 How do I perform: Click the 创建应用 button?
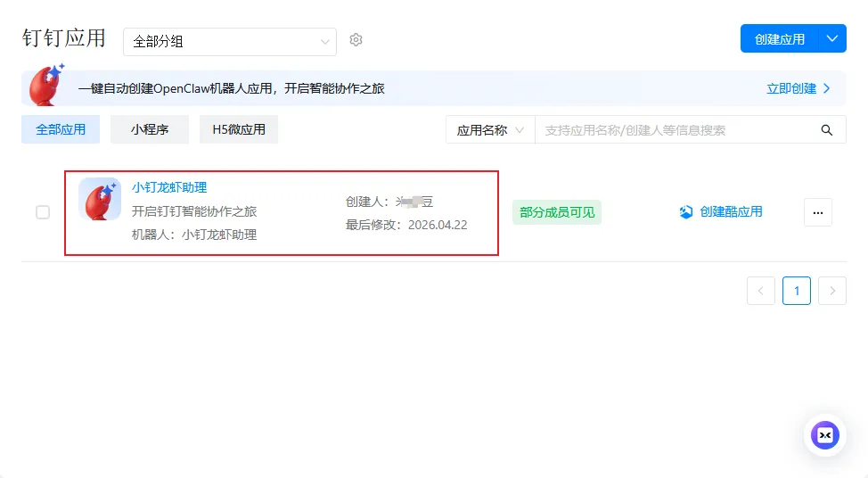click(x=779, y=38)
